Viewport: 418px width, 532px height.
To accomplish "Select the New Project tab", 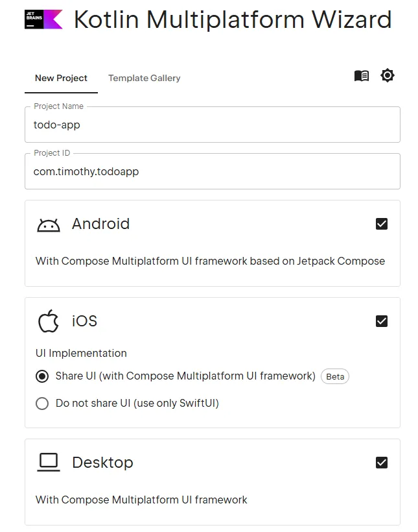I will click(x=61, y=78).
